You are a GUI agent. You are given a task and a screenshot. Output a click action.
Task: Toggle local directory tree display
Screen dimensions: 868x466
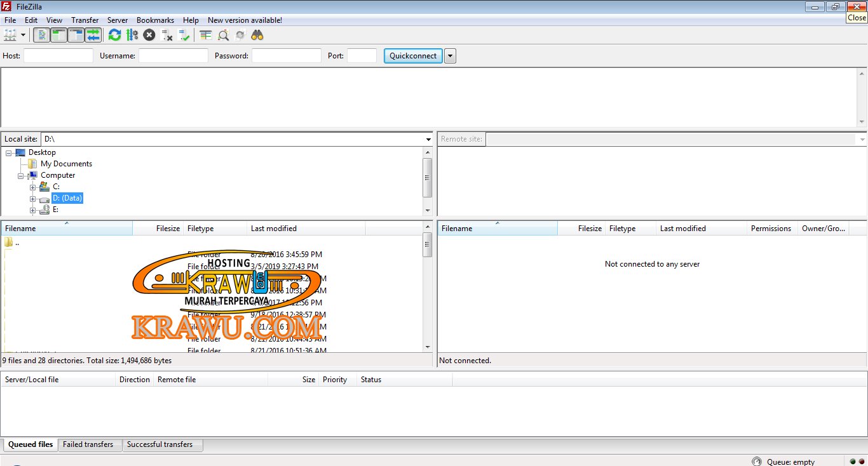pyautogui.click(x=58, y=35)
